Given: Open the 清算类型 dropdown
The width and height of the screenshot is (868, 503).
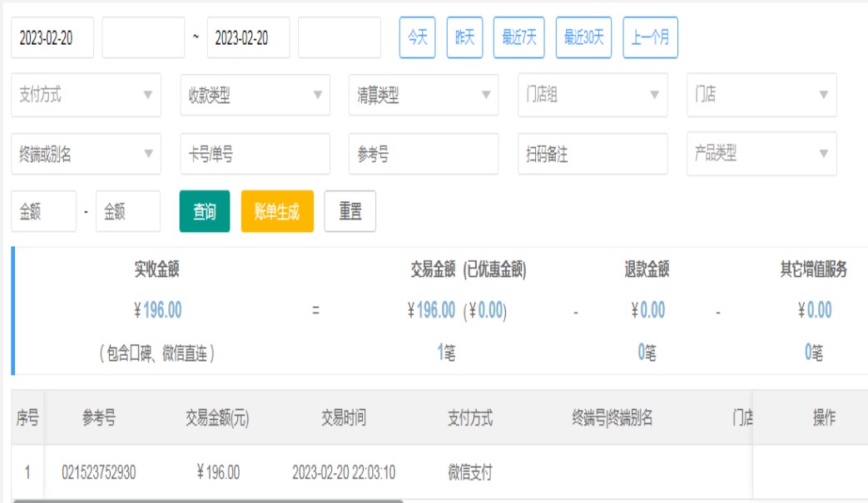Looking at the screenshot, I should point(423,95).
